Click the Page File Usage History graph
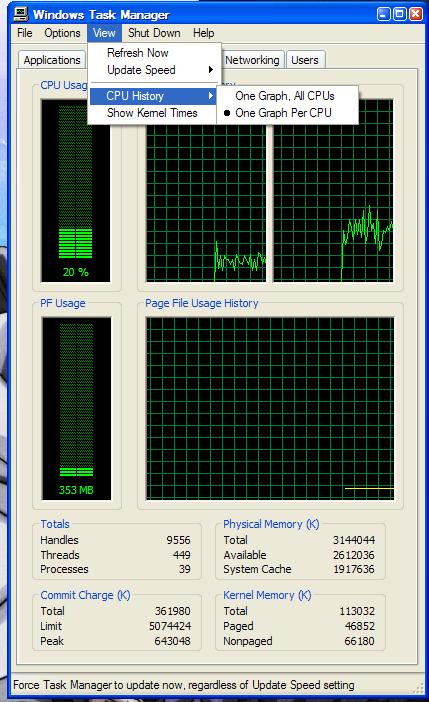The image size is (429, 702). point(270,409)
